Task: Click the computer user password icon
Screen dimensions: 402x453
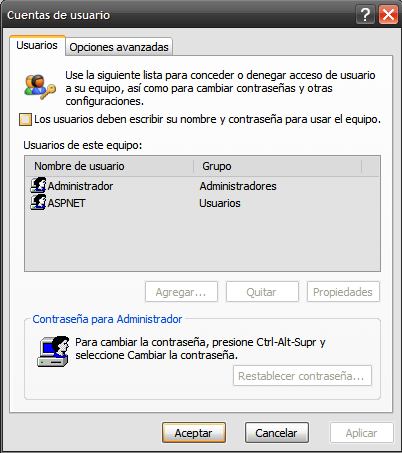Action: coord(53,351)
